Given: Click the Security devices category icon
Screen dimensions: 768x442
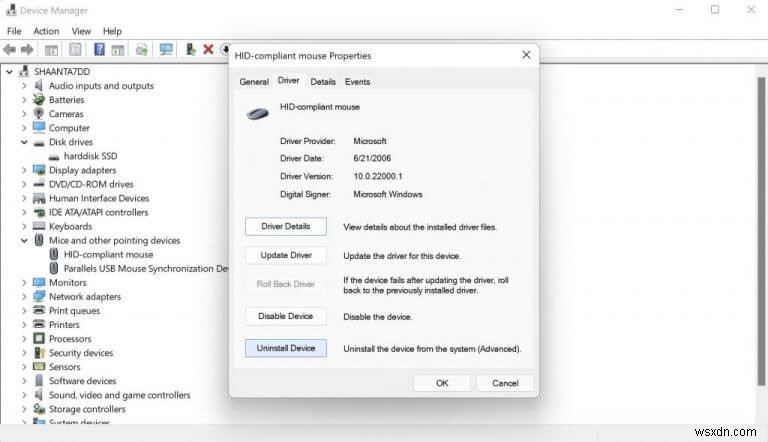Looking at the screenshot, I should 39,353.
